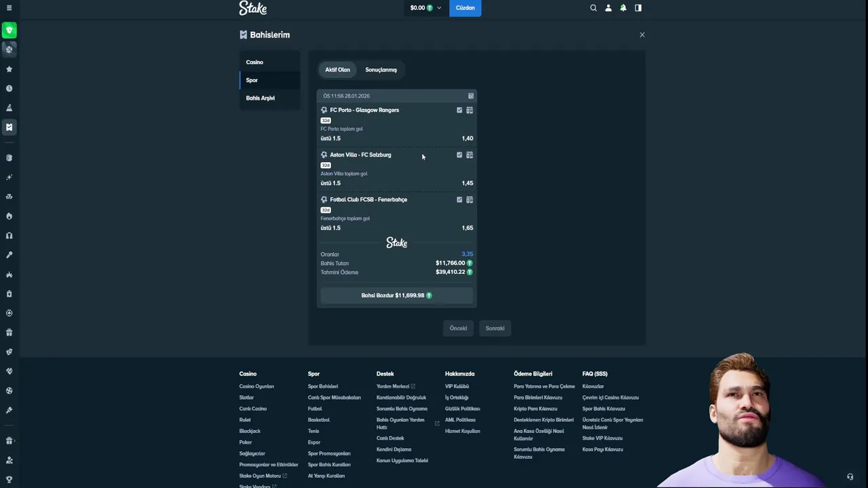
Task: Select Spor in the Bahislerim side menu
Action: 270,80
